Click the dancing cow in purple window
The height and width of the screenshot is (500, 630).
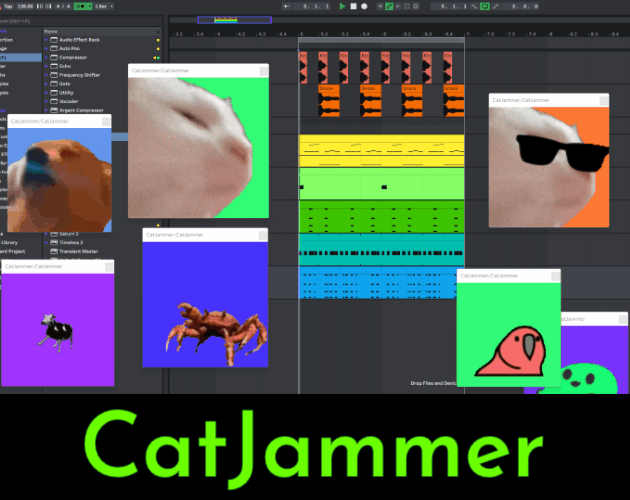click(x=57, y=332)
